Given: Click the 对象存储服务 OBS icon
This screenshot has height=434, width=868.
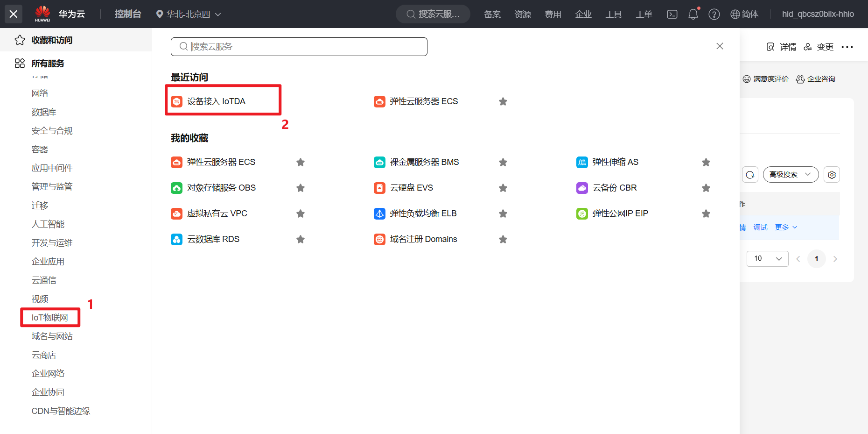Looking at the screenshot, I should point(177,188).
